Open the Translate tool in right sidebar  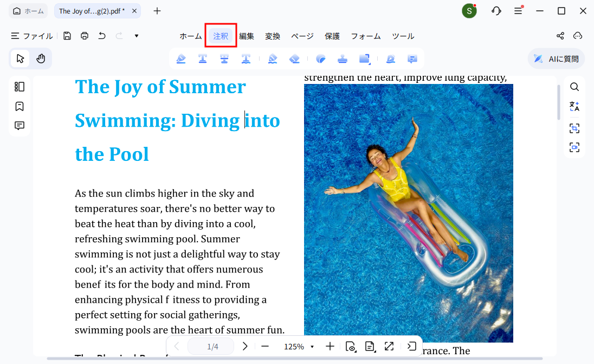point(574,106)
